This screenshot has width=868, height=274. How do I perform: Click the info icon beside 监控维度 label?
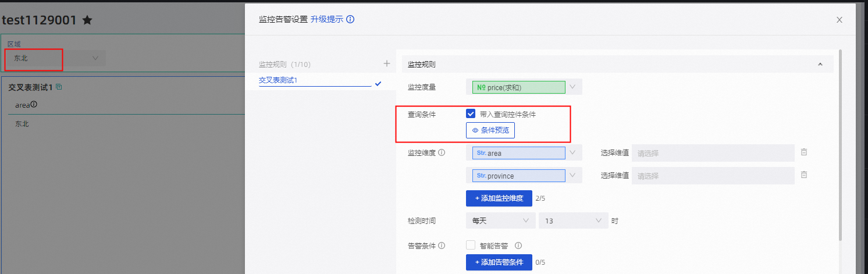442,153
